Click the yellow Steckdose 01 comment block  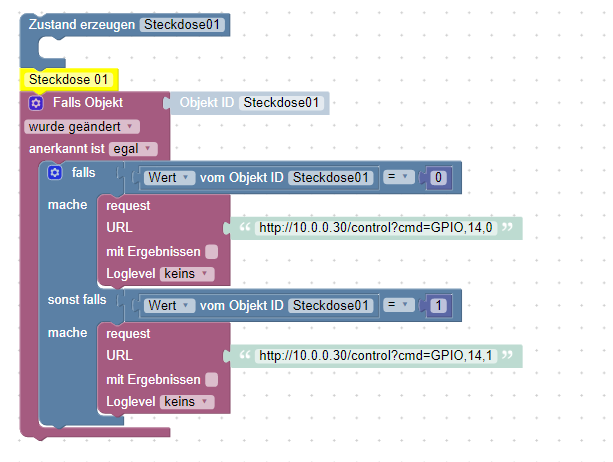69,79
